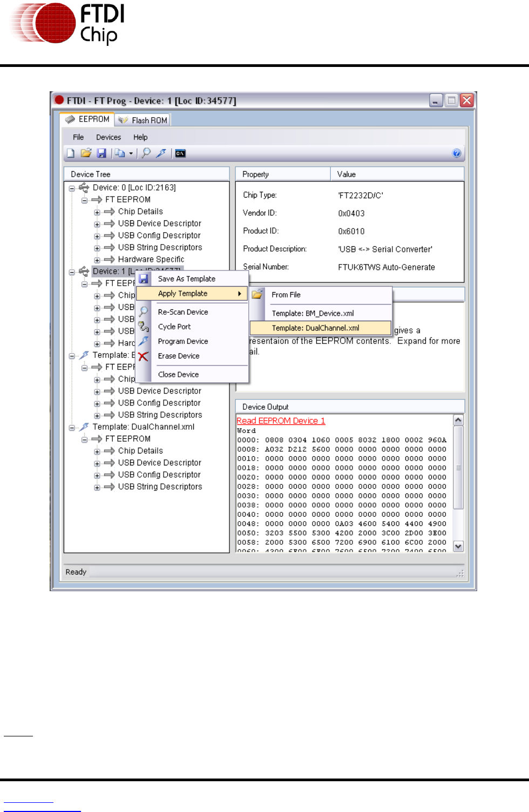This screenshot has width=529, height=812.
Task: Select USB String Descriptors under DualChannel.xml template
Action: tap(160, 486)
